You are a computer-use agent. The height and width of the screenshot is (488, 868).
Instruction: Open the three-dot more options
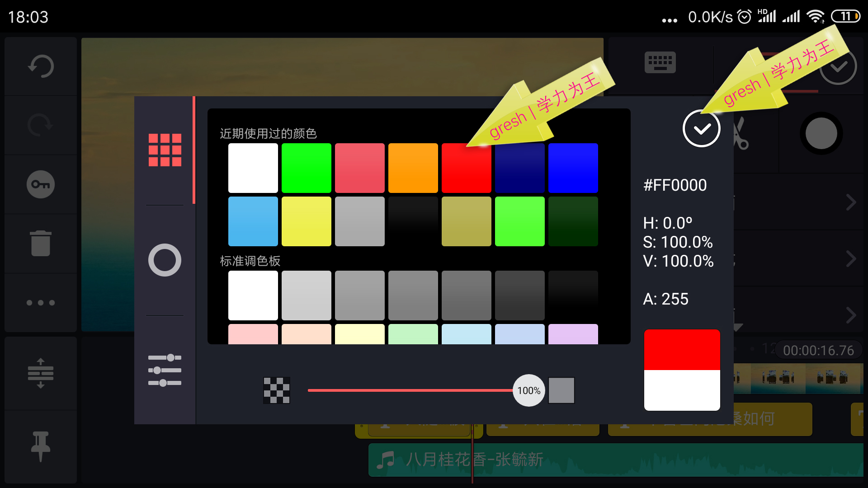point(41,303)
